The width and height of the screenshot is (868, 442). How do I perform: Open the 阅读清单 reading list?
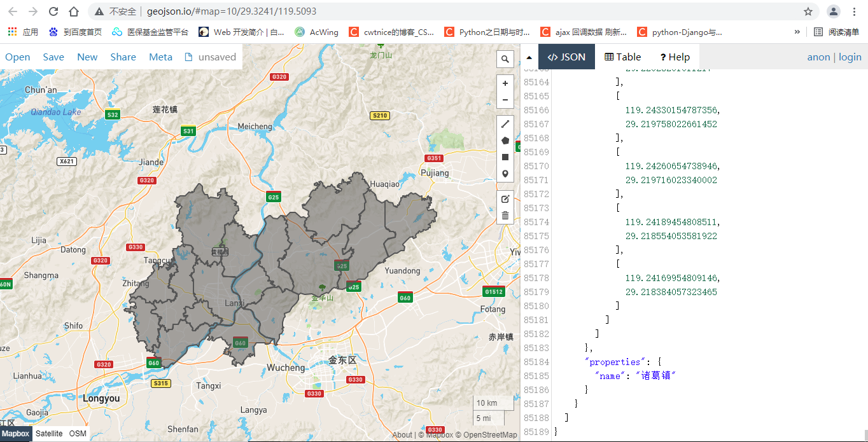point(837,32)
